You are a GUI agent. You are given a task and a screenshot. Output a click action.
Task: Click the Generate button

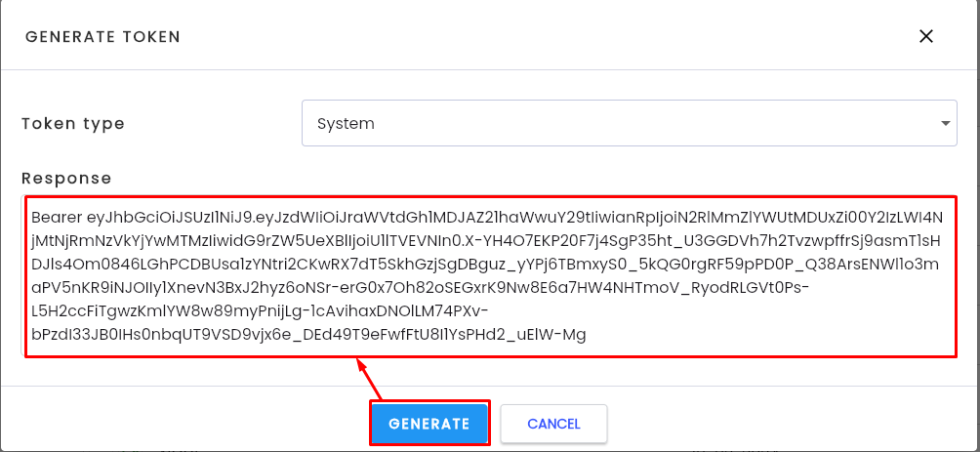[x=429, y=424]
